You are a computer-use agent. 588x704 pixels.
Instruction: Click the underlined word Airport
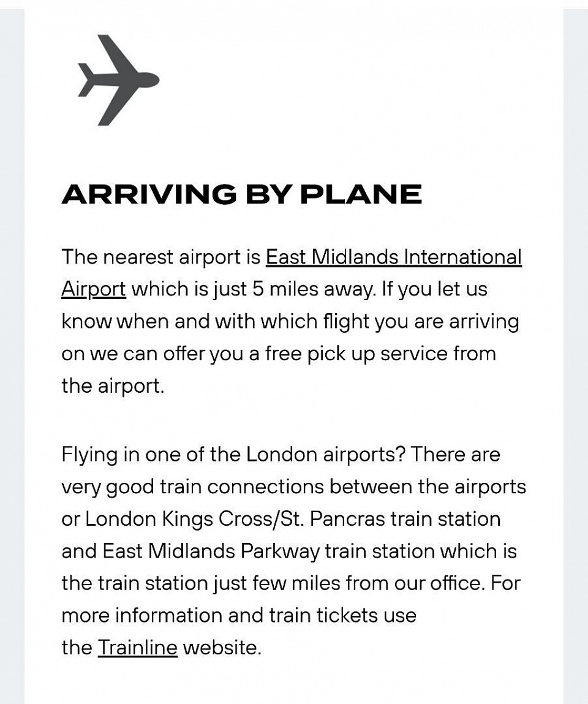[93, 289]
